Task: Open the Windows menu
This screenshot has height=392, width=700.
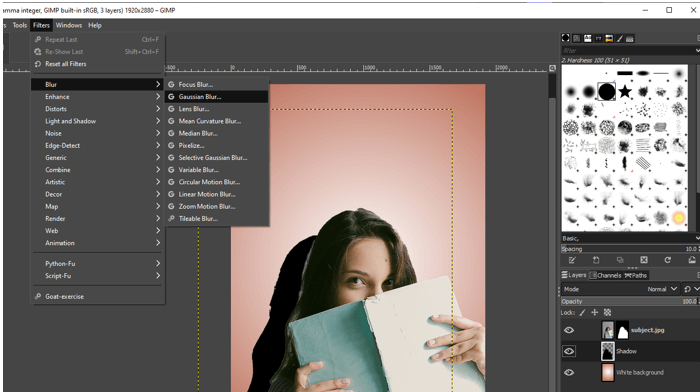Action: 69,25
